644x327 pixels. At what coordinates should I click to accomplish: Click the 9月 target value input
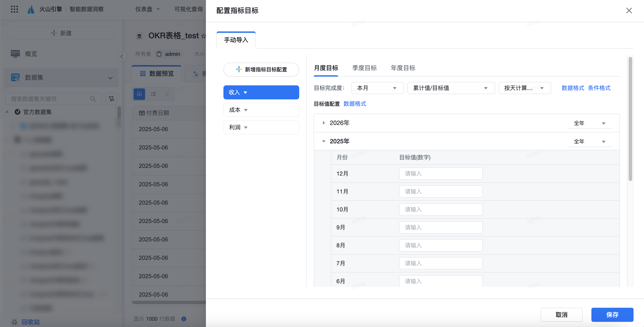[441, 227]
